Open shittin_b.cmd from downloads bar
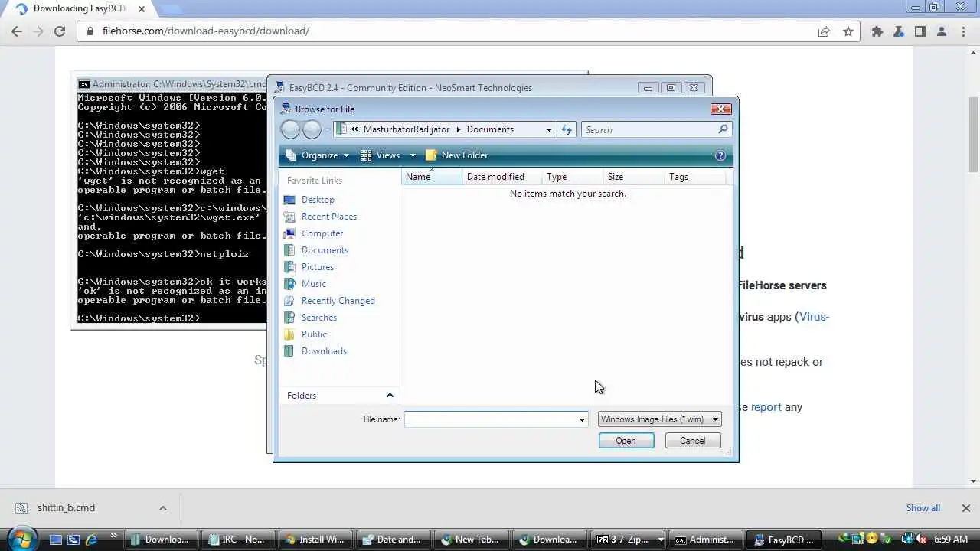The height and width of the screenshot is (551, 980). 66,508
